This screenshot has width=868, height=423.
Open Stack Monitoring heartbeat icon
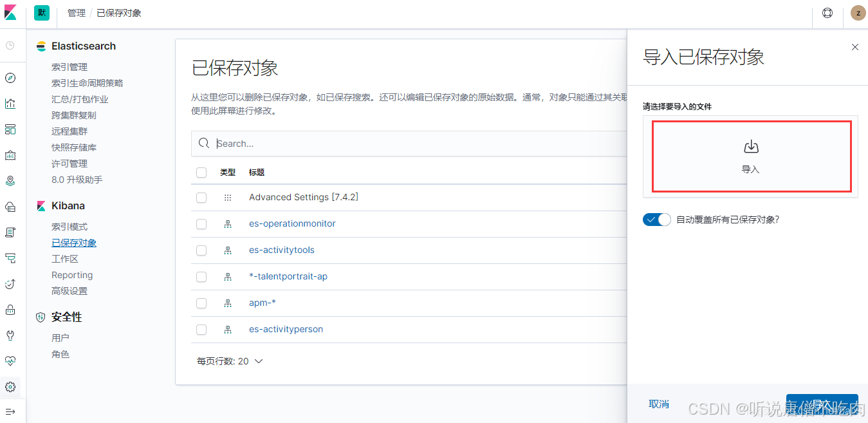coord(10,361)
